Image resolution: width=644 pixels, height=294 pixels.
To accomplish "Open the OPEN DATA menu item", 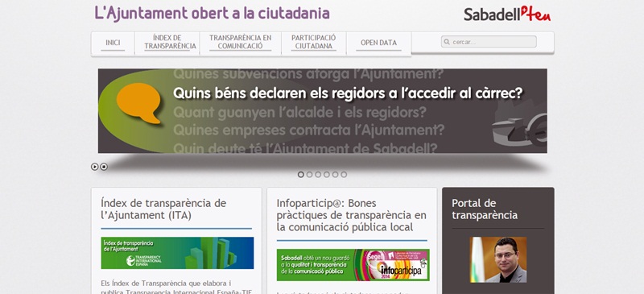I will [x=378, y=43].
